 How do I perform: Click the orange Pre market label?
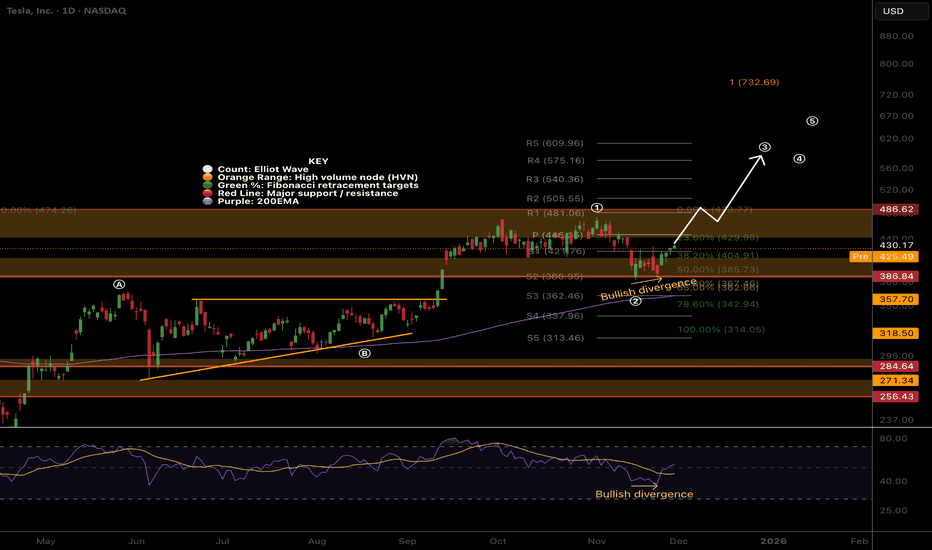859,257
